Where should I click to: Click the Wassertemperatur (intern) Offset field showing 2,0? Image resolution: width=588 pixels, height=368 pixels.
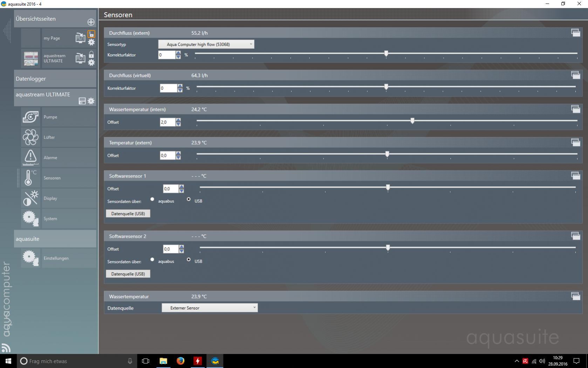coord(167,122)
